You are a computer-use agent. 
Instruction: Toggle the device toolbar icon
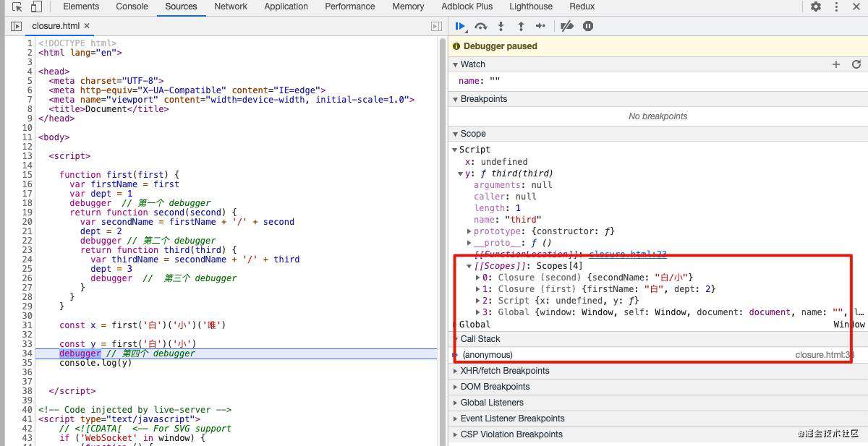pos(36,7)
